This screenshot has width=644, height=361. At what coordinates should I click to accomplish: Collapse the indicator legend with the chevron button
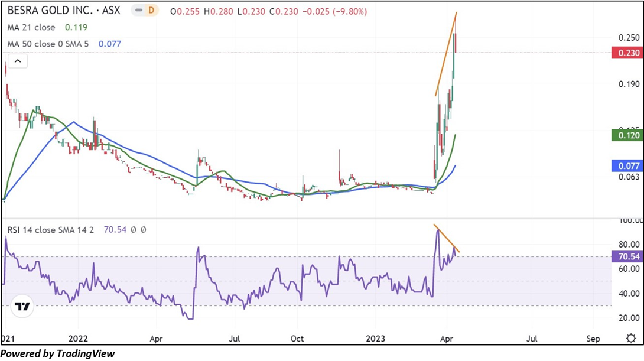click(18, 61)
